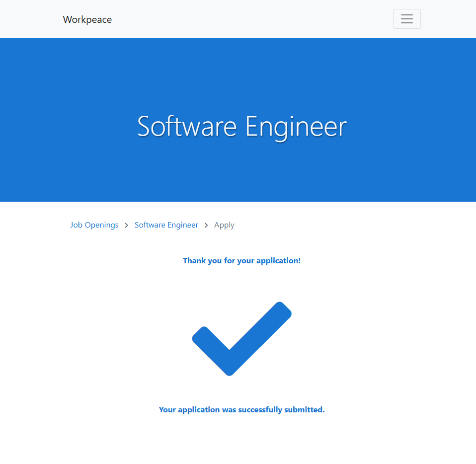This screenshot has width=476, height=464.
Task: Click the chevron after Job Openings
Action: (126, 226)
